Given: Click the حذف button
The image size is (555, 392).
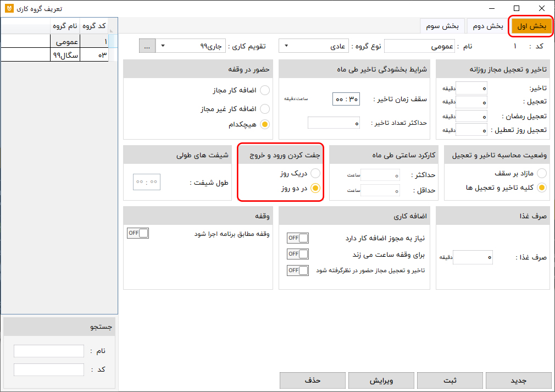Looking at the screenshot, I should pyautogui.click(x=313, y=380).
